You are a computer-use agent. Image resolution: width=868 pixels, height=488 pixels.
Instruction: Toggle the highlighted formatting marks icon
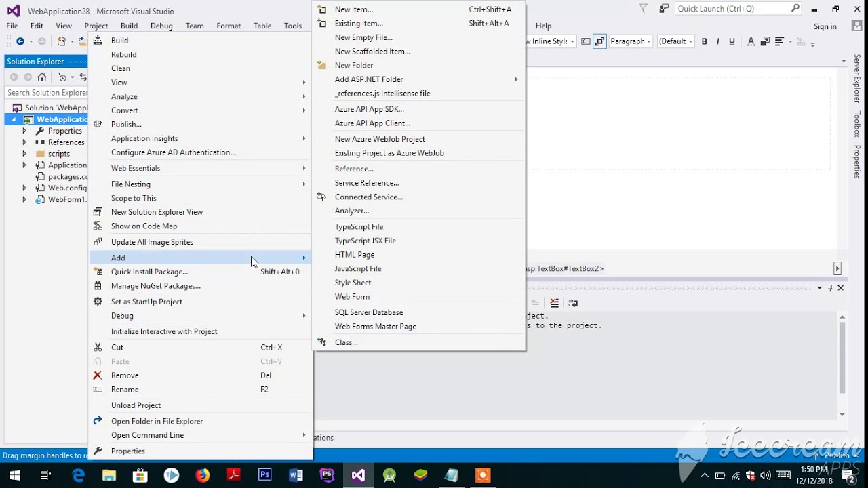click(x=599, y=41)
